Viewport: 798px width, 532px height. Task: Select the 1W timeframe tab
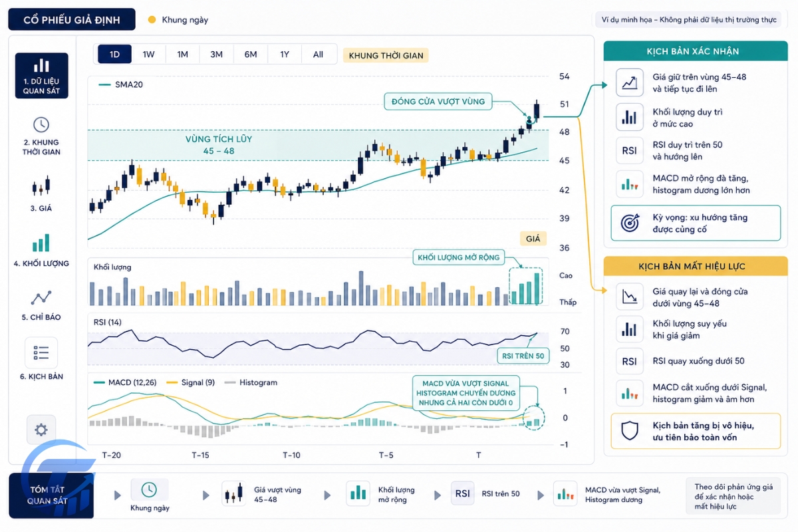point(148,55)
